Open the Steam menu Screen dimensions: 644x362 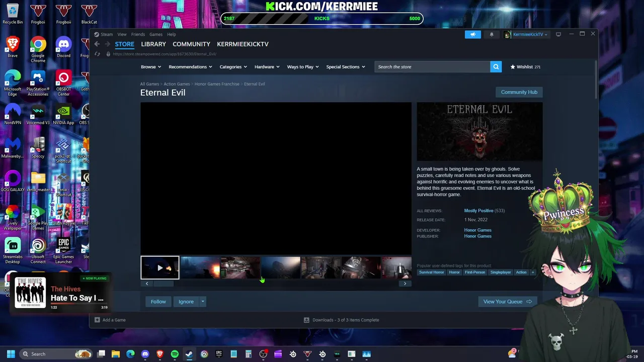coord(106,34)
